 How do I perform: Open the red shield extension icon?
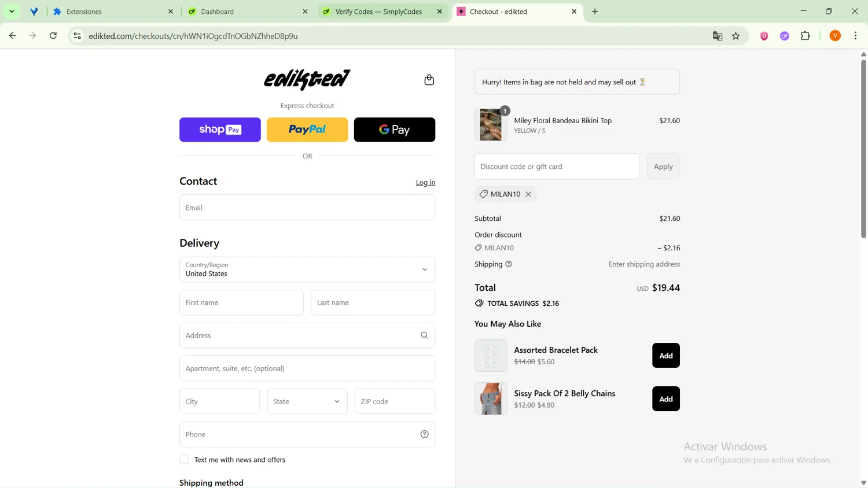764,36
